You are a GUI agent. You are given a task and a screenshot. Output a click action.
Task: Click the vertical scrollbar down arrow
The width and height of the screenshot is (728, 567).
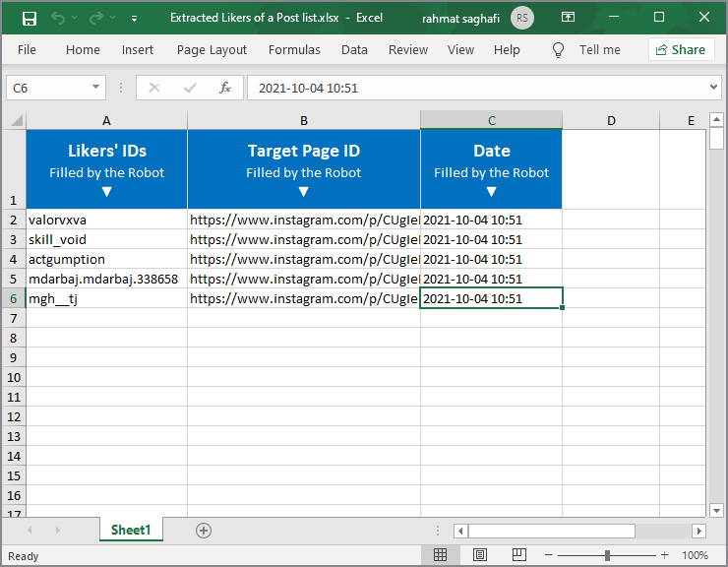point(716,510)
